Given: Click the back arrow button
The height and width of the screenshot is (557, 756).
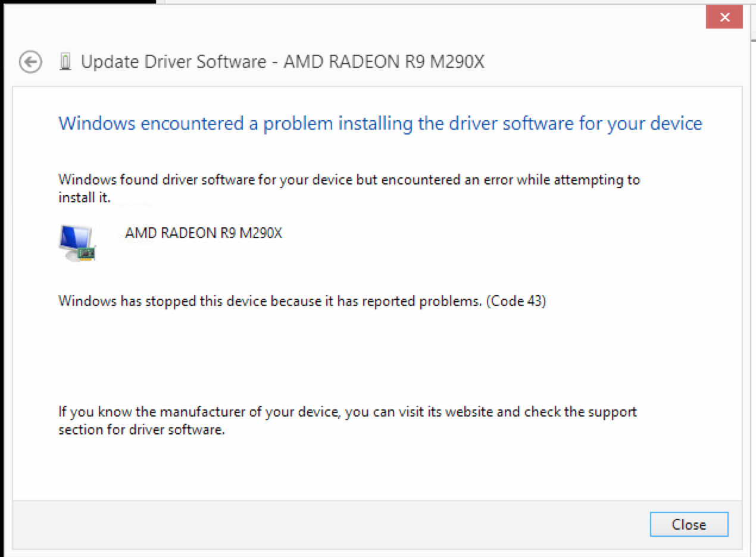Looking at the screenshot, I should pos(30,62).
